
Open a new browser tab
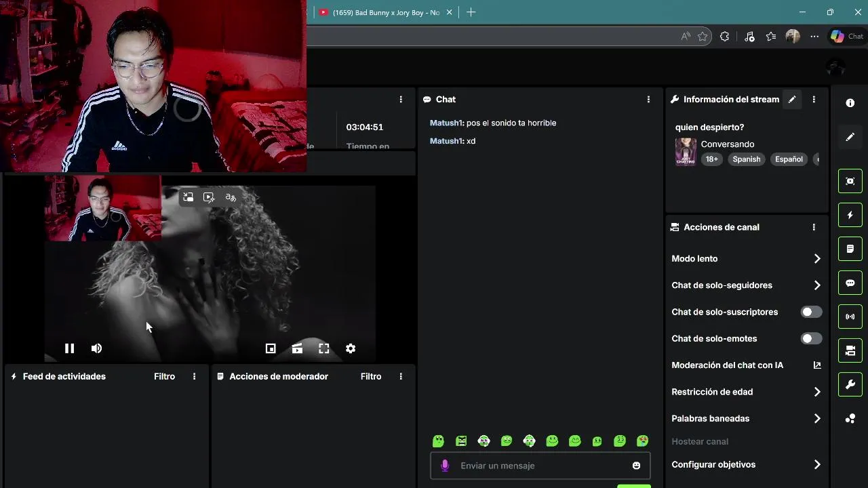click(471, 12)
